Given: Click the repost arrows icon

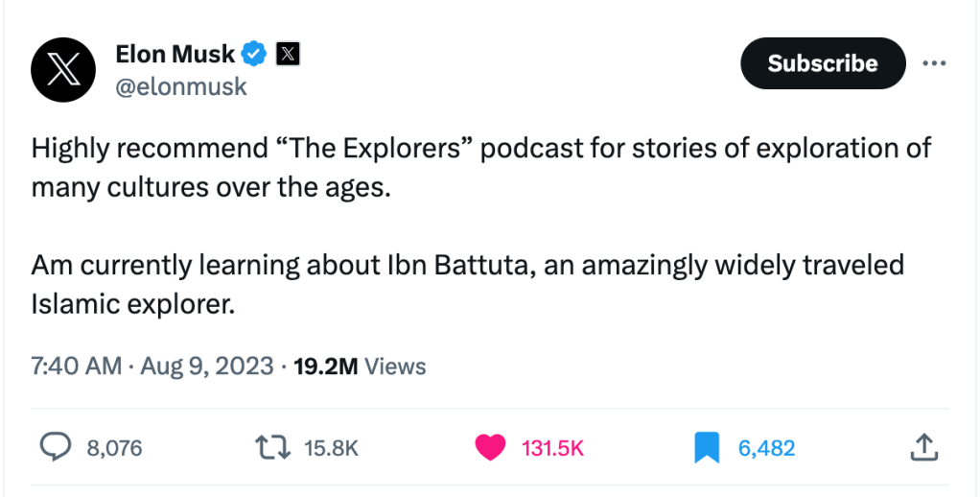Looking at the screenshot, I should [270, 446].
